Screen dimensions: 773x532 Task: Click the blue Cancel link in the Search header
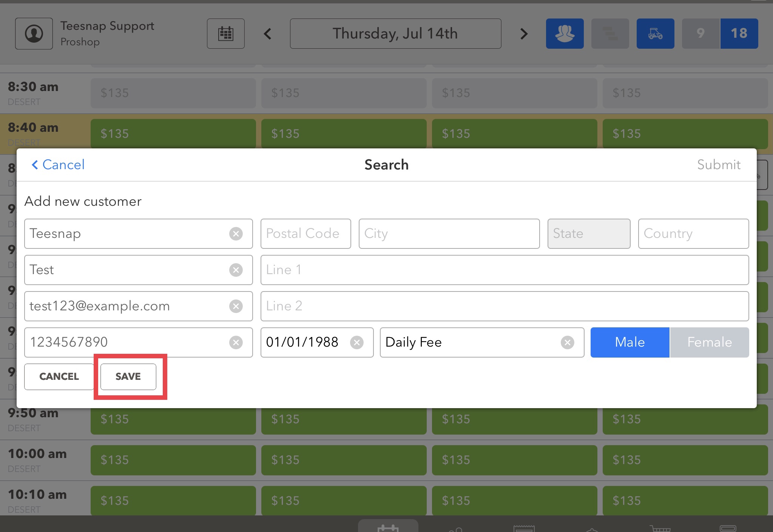pyautogui.click(x=58, y=165)
